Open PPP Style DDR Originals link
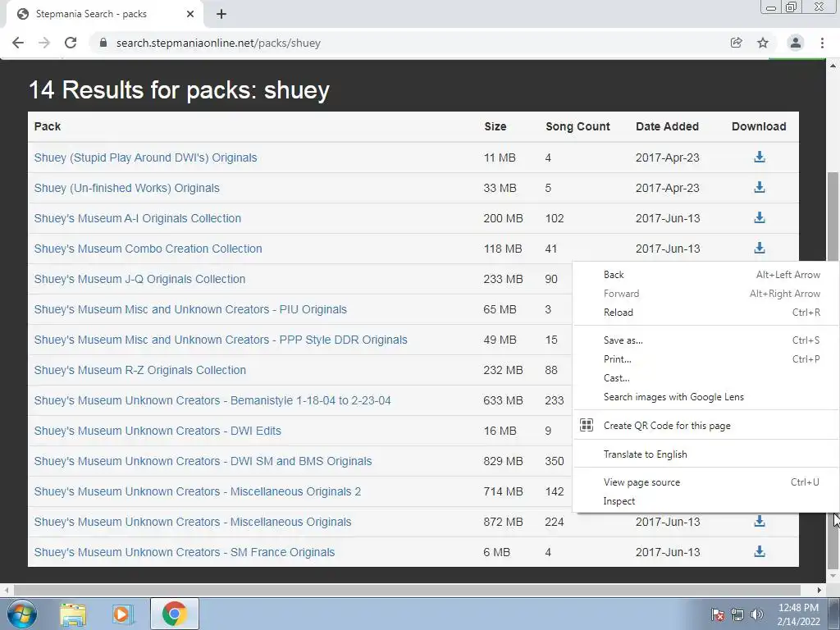 point(220,340)
